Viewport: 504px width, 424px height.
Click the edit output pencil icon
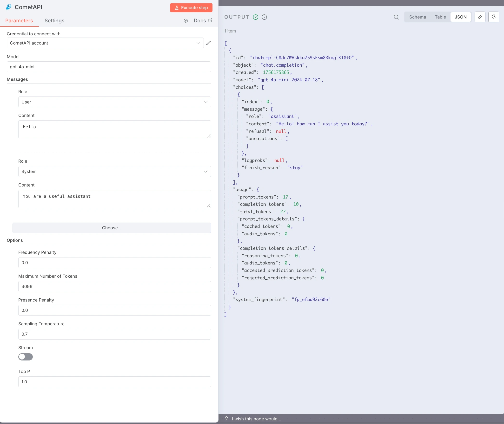pos(480,17)
